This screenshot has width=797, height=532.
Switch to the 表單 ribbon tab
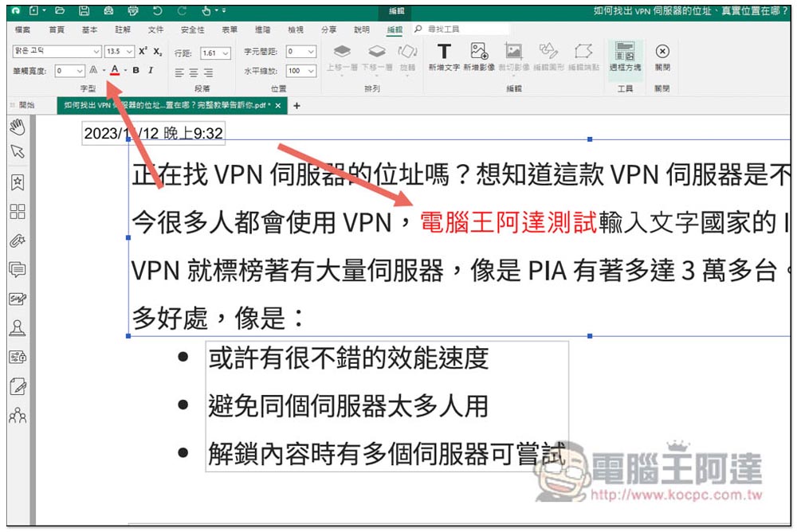tap(230, 29)
